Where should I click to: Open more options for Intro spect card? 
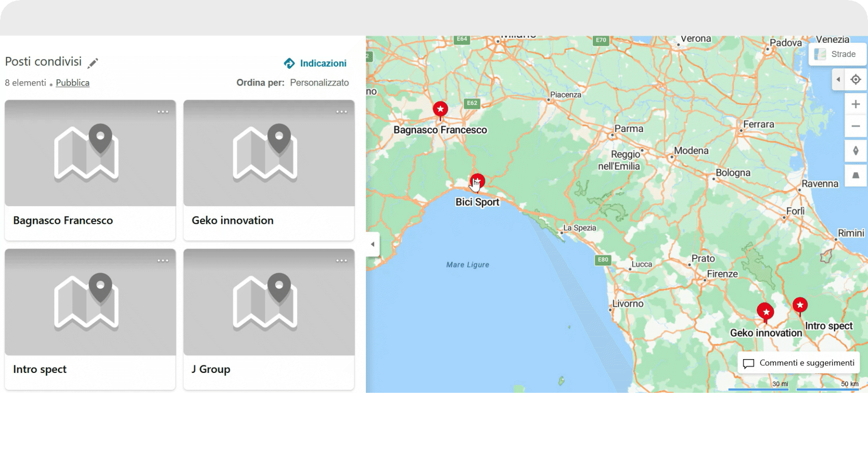[163, 261]
